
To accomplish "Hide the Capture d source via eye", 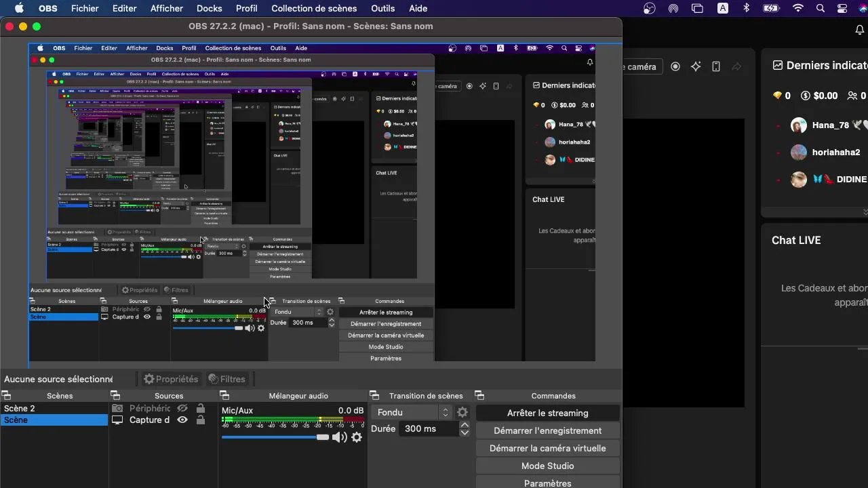I will point(182,420).
